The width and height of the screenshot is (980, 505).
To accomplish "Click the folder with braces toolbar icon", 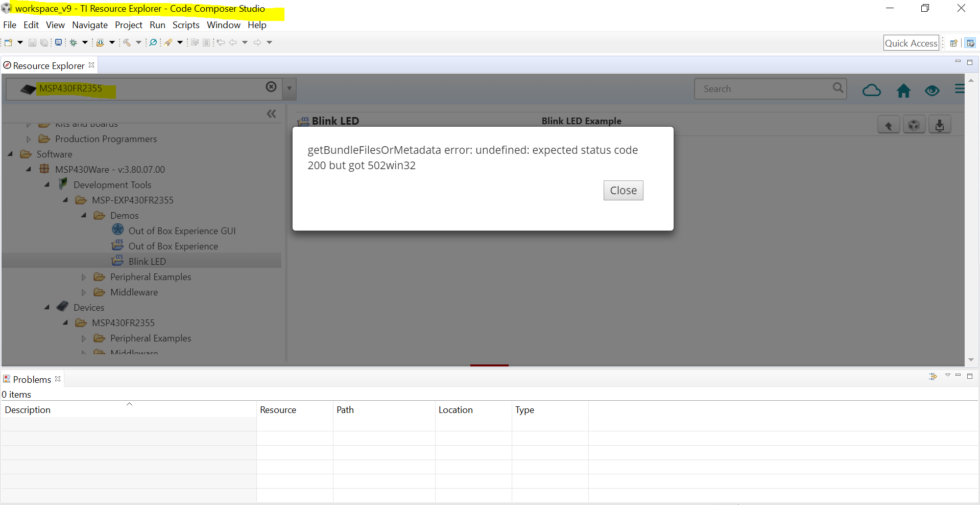I will pos(100,42).
